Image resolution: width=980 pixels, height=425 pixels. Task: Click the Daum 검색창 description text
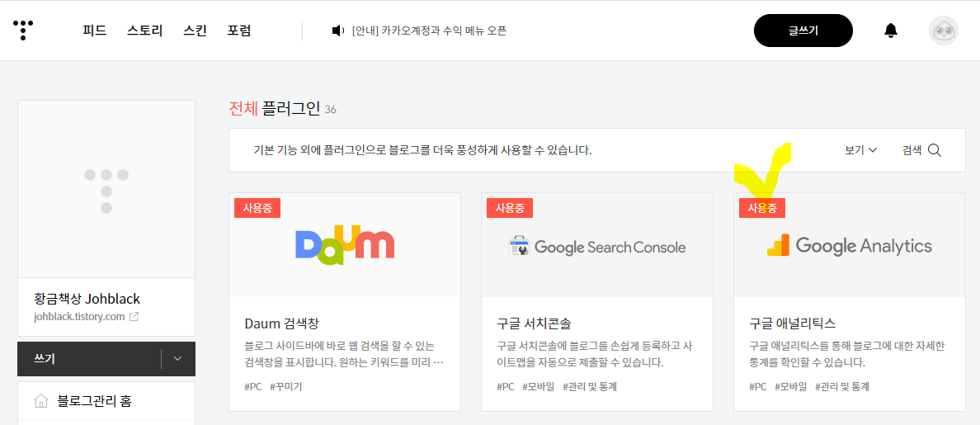point(344,354)
